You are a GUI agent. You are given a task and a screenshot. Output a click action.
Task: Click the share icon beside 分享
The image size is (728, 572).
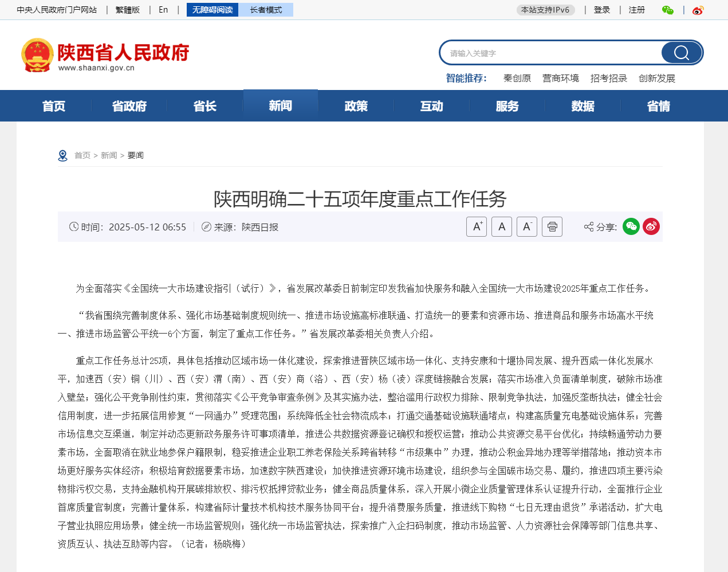coord(589,227)
